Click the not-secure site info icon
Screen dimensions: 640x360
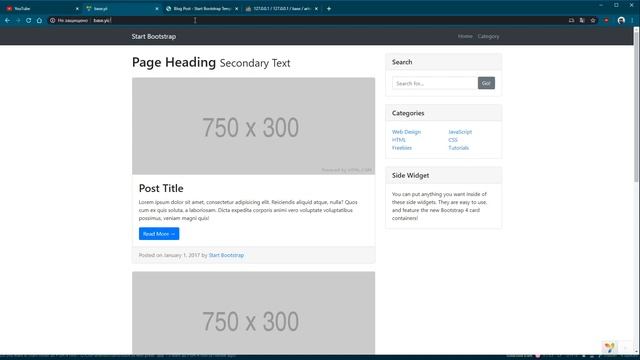tap(53, 20)
